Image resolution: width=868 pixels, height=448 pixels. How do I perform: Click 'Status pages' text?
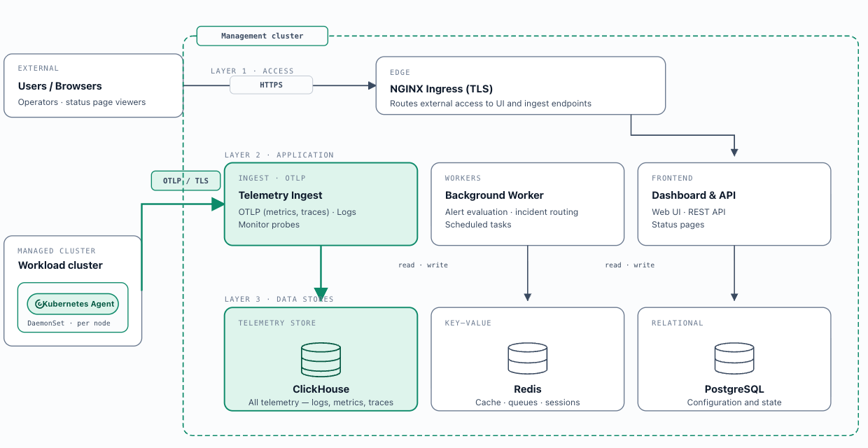click(678, 225)
